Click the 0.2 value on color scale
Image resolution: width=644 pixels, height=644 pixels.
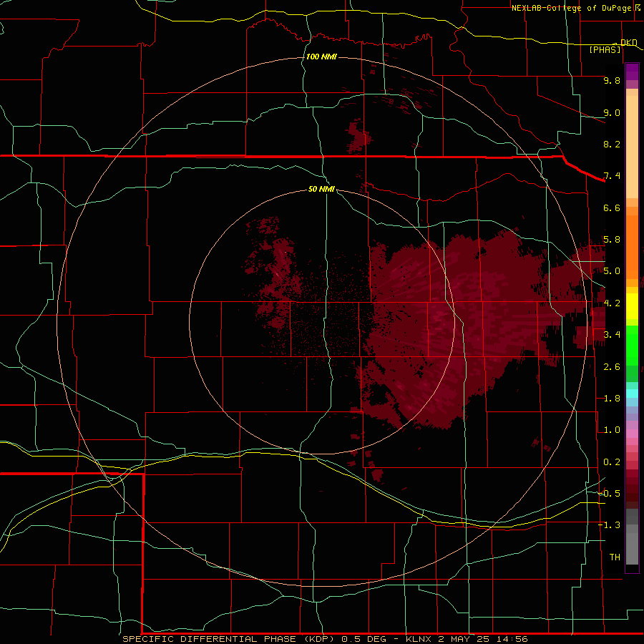click(x=612, y=462)
